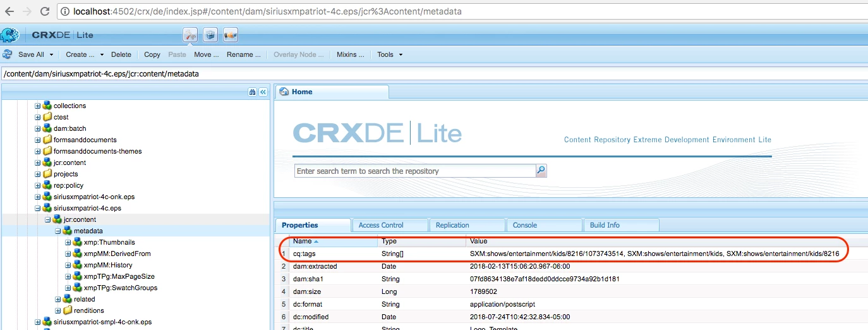The width and height of the screenshot is (868, 330).
Task: Click the browser forward arrow
Action: tap(27, 11)
